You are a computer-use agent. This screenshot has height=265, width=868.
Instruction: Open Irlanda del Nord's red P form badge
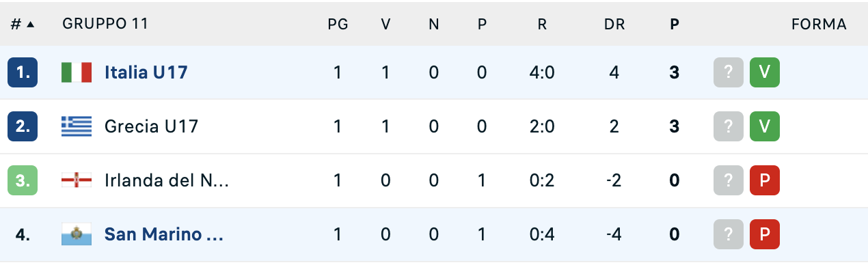765,181
